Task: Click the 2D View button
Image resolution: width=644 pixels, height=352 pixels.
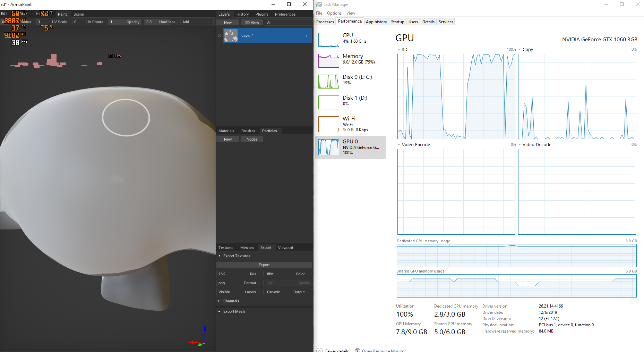Action: [252, 23]
